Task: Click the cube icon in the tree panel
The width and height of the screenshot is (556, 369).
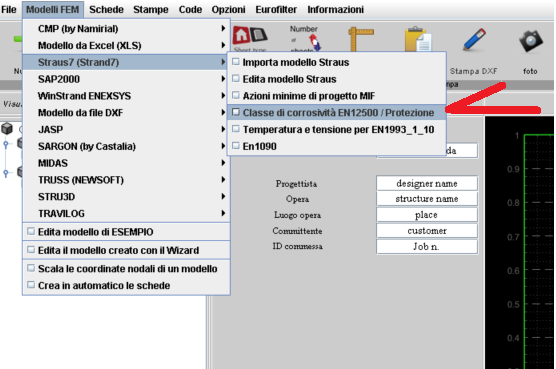Action: click(7, 128)
